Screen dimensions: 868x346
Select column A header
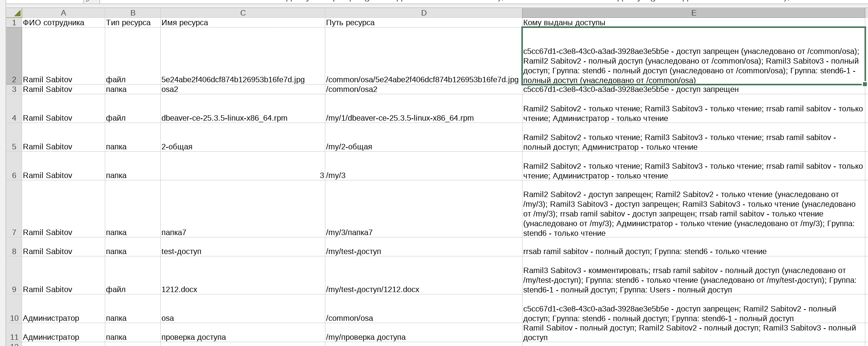(x=63, y=13)
